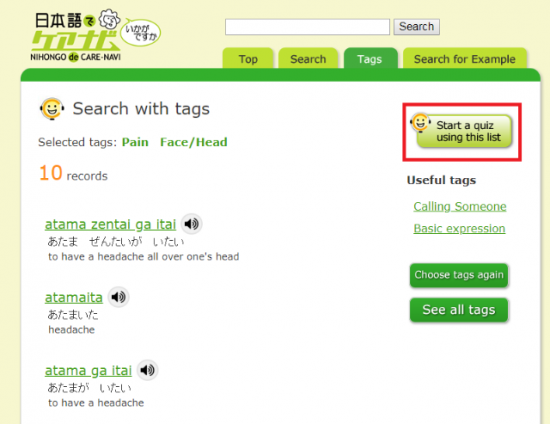Open the Top tab
The image size is (550, 424).
(x=248, y=59)
